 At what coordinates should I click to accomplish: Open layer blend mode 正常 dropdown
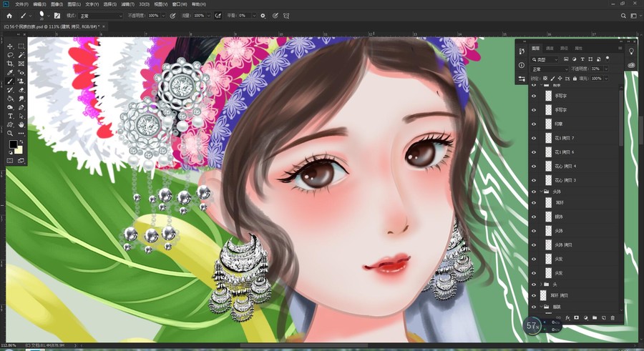(550, 69)
